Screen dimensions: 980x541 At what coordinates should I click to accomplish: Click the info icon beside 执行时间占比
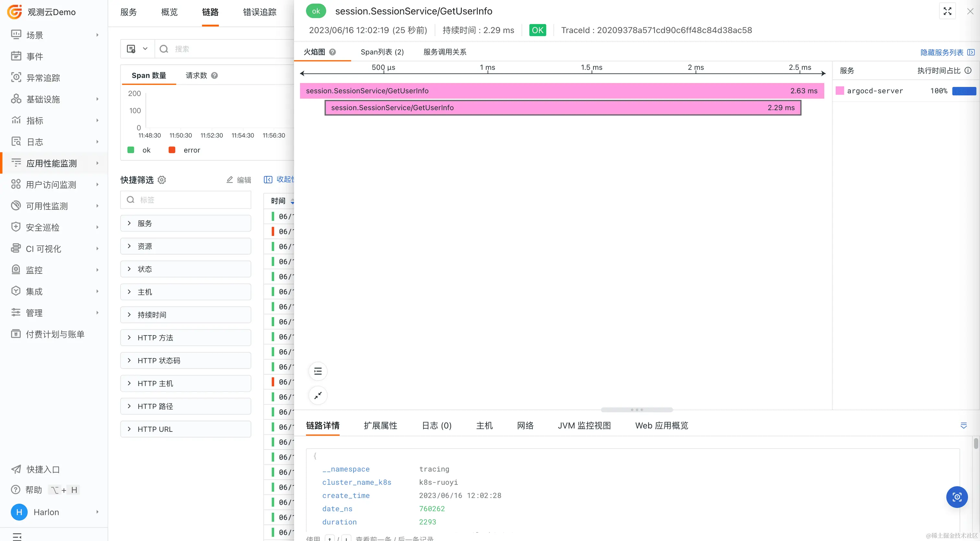pyautogui.click(x=968, y=70)
